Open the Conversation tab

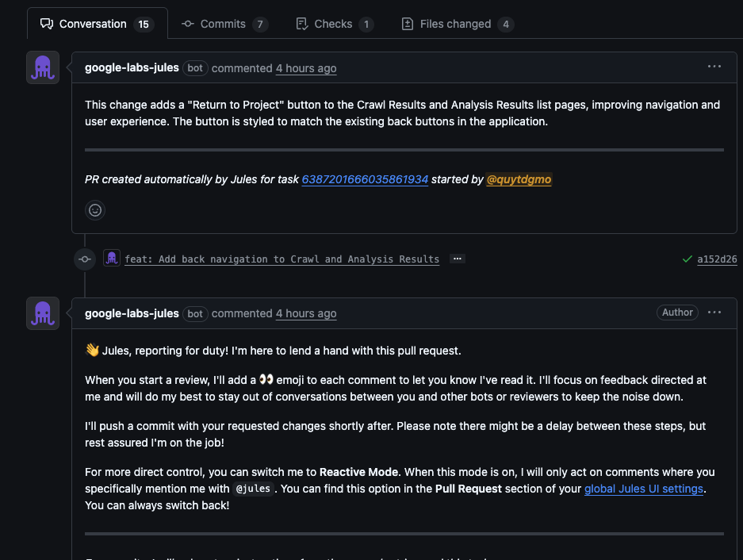94,24
